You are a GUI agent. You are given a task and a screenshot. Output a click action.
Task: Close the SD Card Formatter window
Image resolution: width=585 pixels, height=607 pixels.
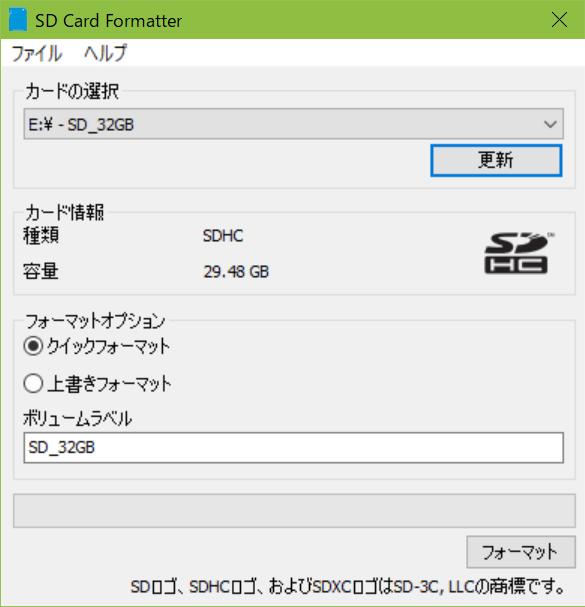coord(559,20)
